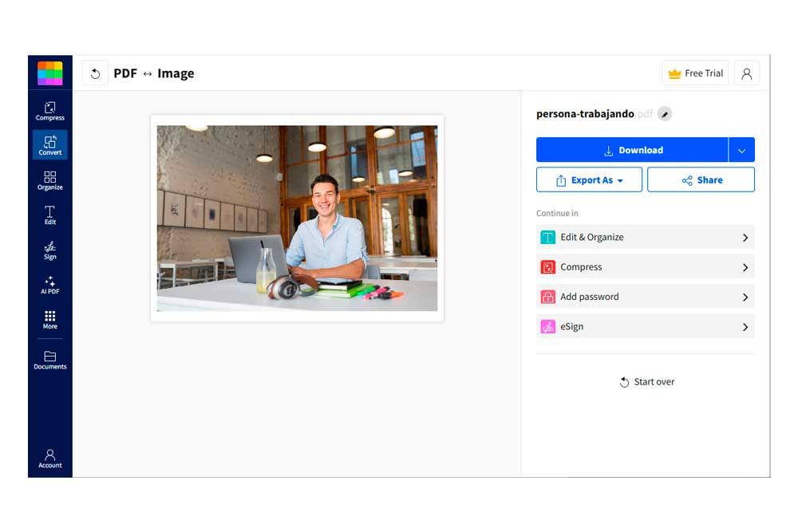Click the blue Download button
Viewport: 798px width, 532px height.
coord(632,150)
